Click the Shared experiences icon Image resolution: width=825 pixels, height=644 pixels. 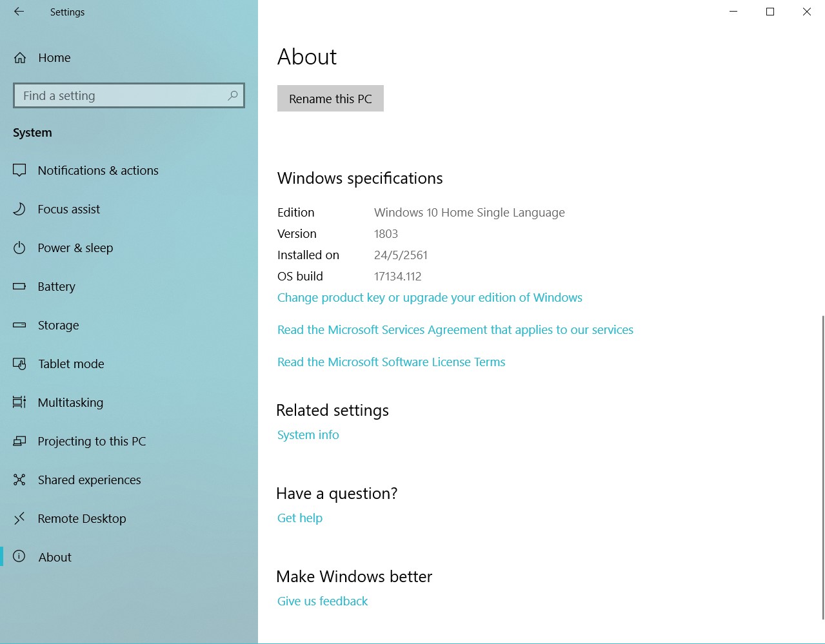[19, 480]
